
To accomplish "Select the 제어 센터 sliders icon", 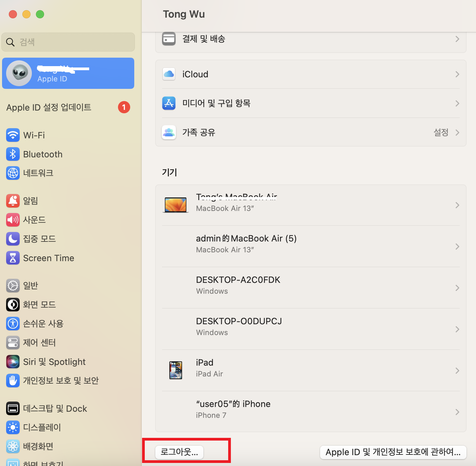I will [x=13, y=343].
